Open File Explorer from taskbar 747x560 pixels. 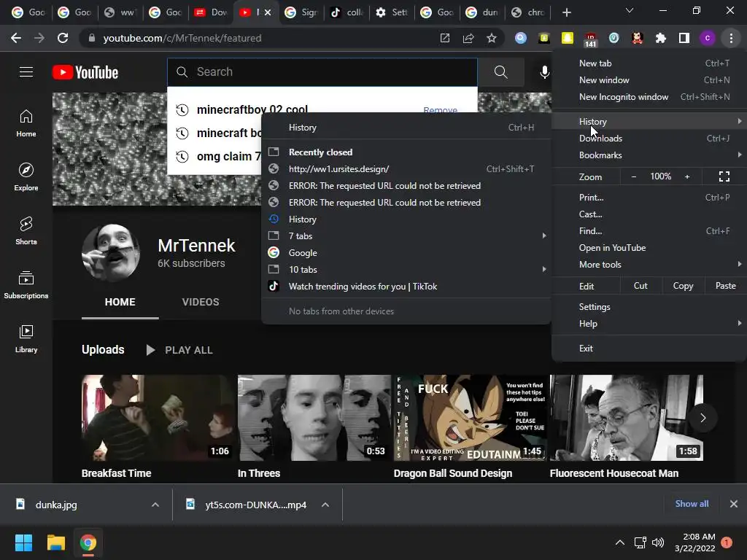(55, 542)
